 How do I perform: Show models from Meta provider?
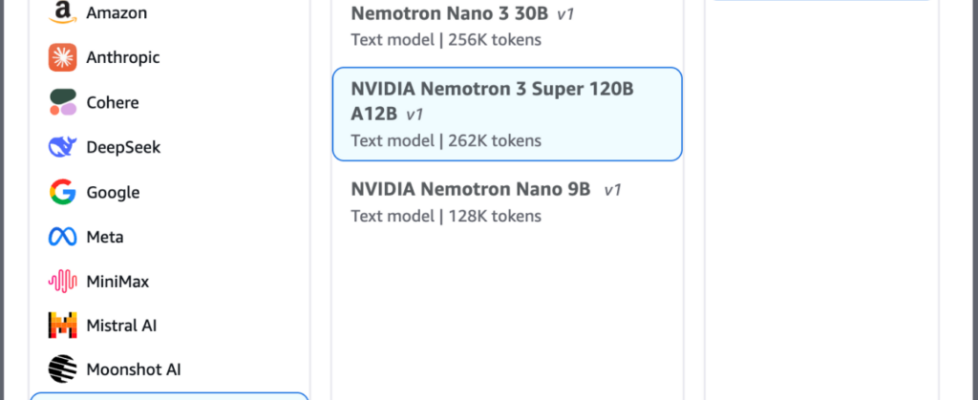[105, 237]
